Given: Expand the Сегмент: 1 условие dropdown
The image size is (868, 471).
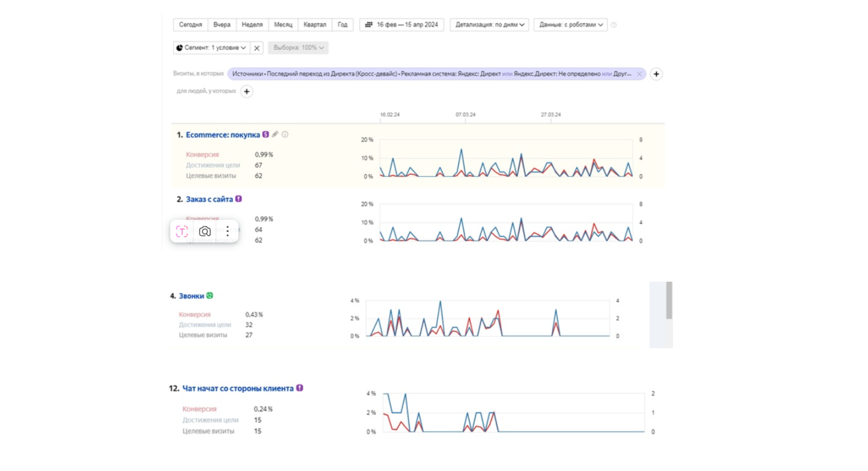Looking at the screenshot, I should click(211, 48).
